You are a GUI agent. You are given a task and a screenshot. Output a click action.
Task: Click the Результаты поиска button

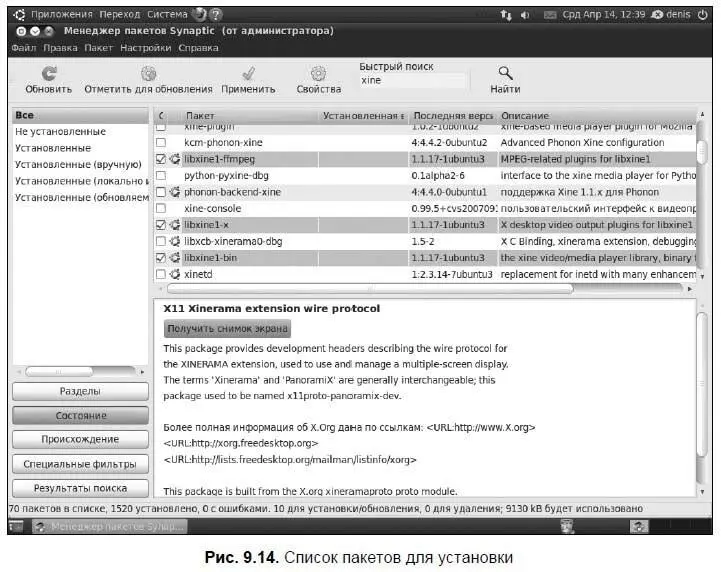[80, 488]
